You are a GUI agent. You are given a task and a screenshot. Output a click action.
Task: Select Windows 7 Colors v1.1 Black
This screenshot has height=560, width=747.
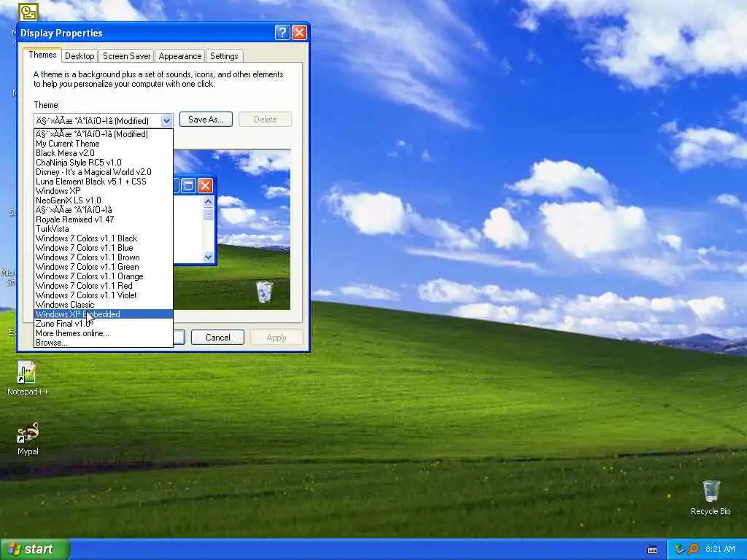[104, 238]
